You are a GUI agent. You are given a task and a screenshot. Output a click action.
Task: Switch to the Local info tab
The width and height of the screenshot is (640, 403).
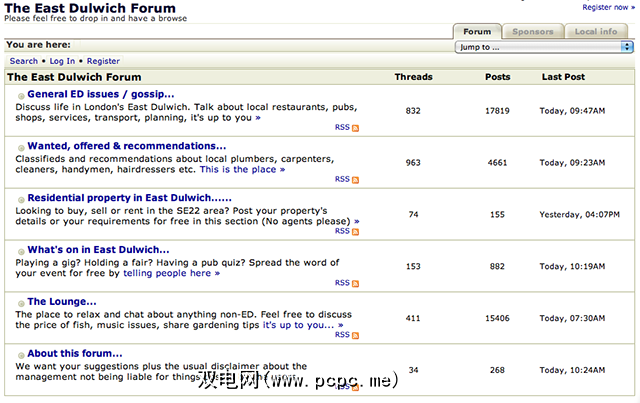click(594, 31)
